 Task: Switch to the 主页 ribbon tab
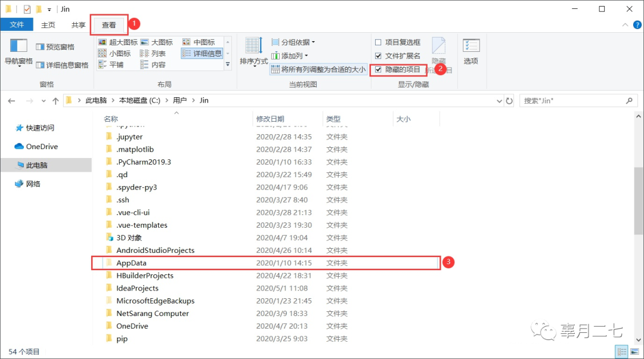point(47,24)
